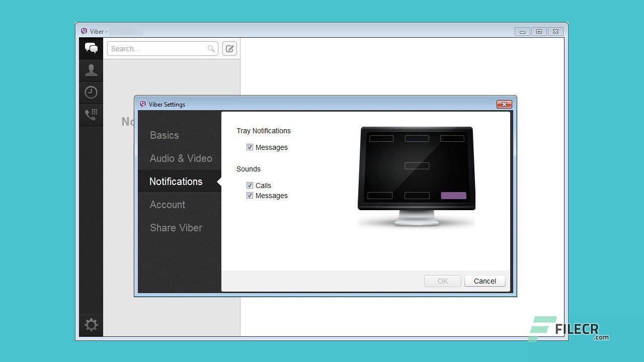The image size is (644, 362).
Task: Click the magnifier icon in search box
Action: coord(211,49)
